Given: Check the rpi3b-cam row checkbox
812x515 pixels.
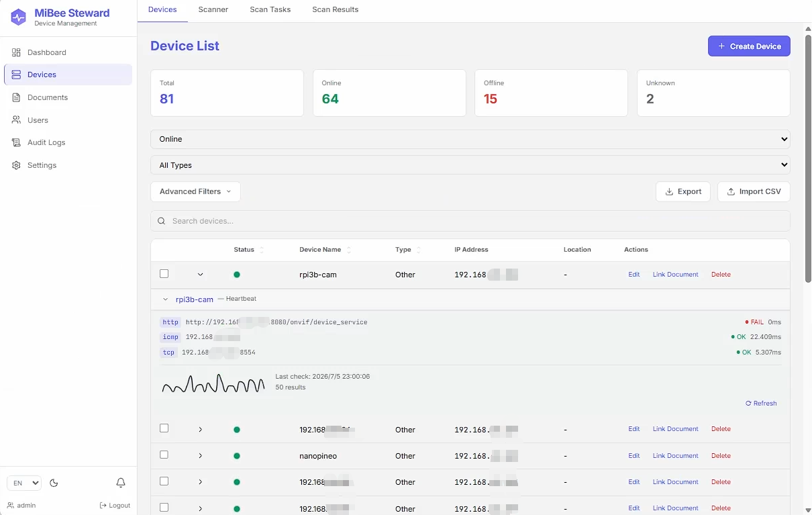Looking at the screenshot, I should (x=164, y=274).
